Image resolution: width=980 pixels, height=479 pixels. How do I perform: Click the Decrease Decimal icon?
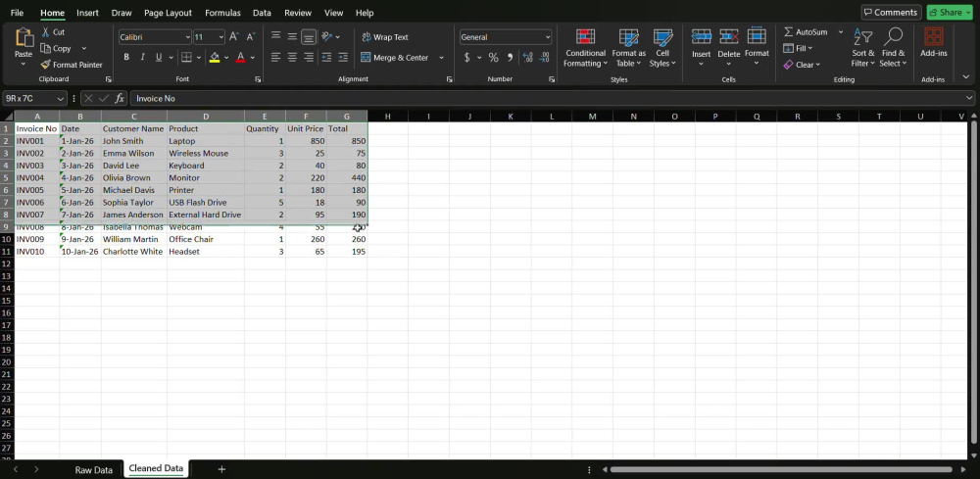[x=544, y=58]
